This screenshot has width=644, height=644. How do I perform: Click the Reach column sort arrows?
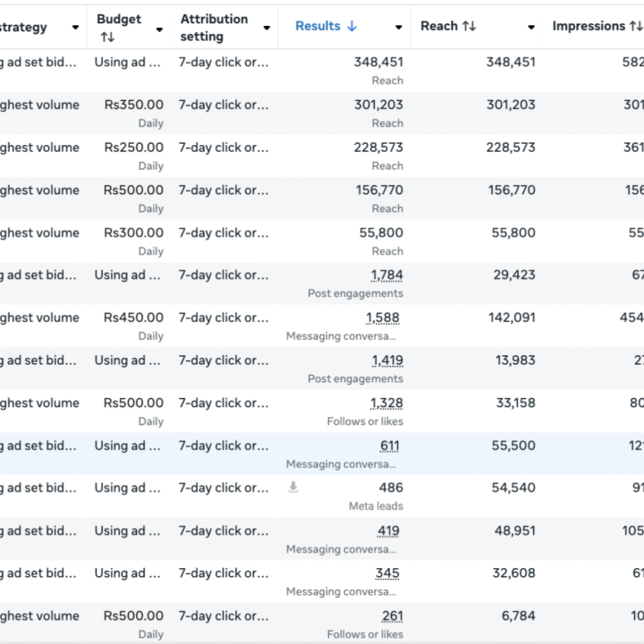[469, 27]
